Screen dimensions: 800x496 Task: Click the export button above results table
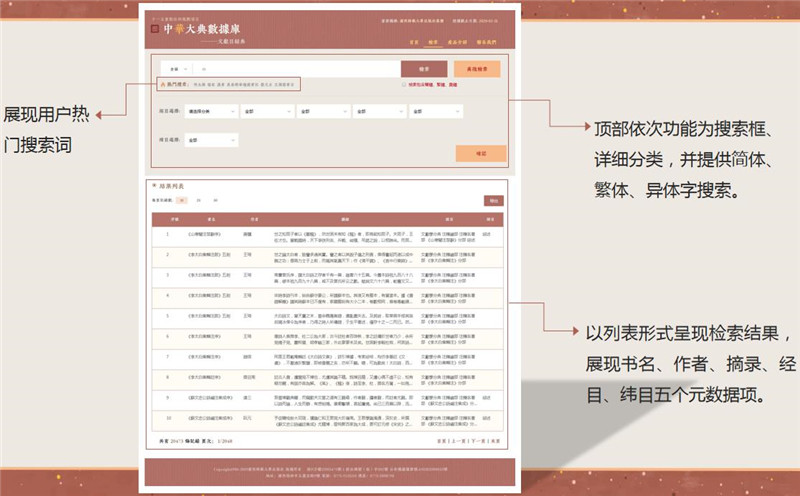(x=490, y=201)
